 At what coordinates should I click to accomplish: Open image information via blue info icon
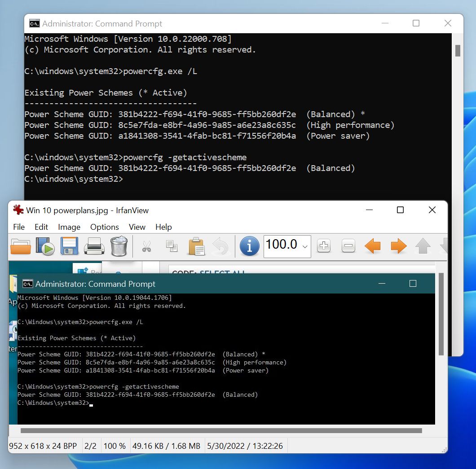coord(250,246)
